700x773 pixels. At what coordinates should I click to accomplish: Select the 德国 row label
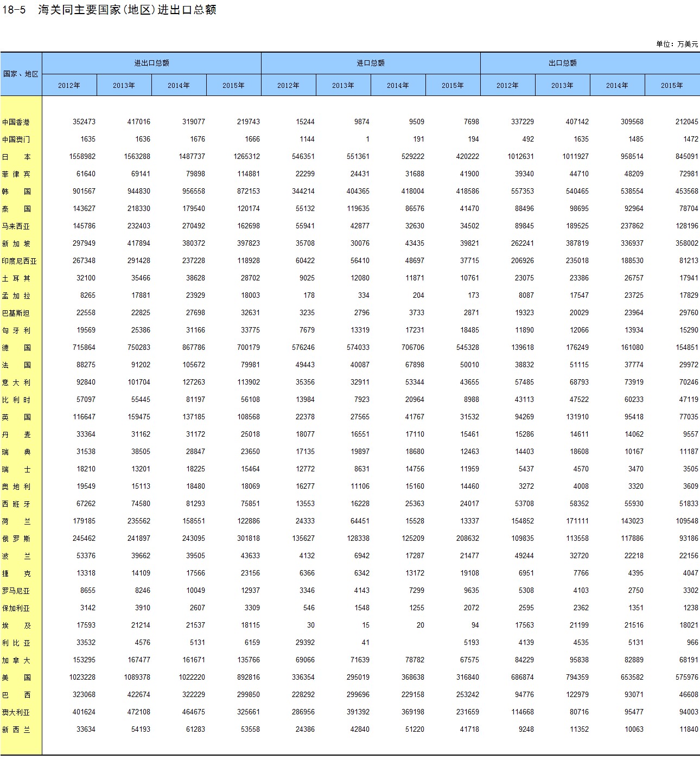click(x=16, y=348)
